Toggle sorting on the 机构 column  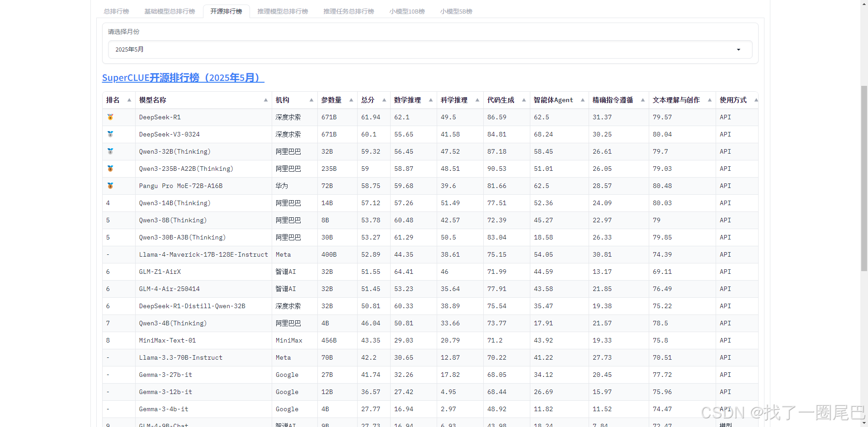click(x=311, y=100)
